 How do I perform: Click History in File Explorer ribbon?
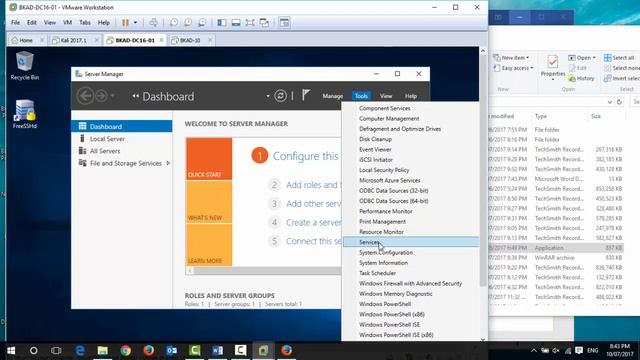pos(582,78)
